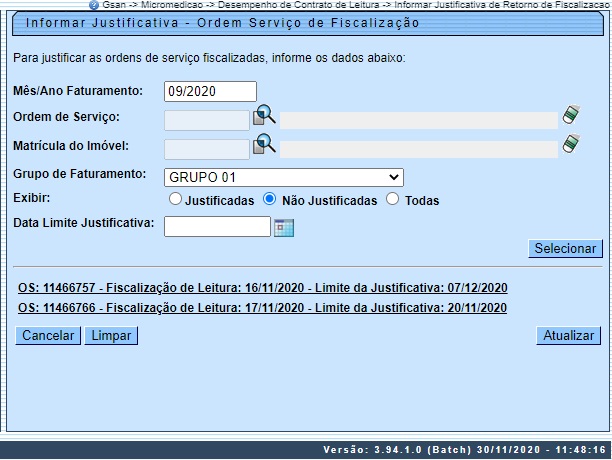
Task: Click the breadcrumb path text starting with Gsan
Action: (x=356, y=5)
